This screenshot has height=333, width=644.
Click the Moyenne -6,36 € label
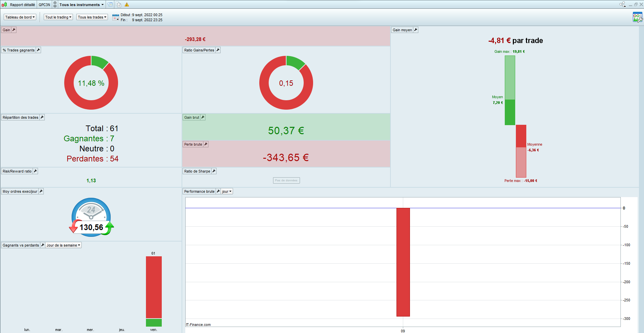pos(535,147)
